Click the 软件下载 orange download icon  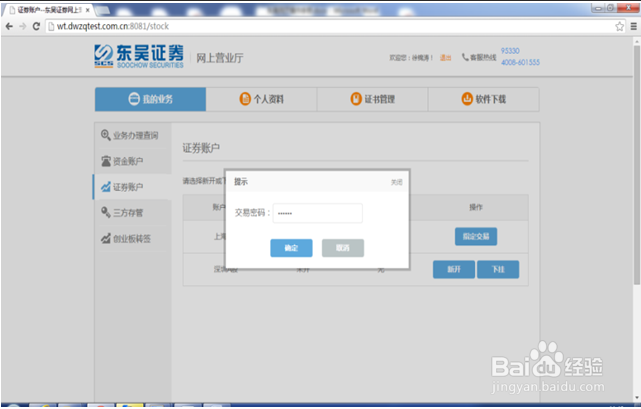pos(467,99)
